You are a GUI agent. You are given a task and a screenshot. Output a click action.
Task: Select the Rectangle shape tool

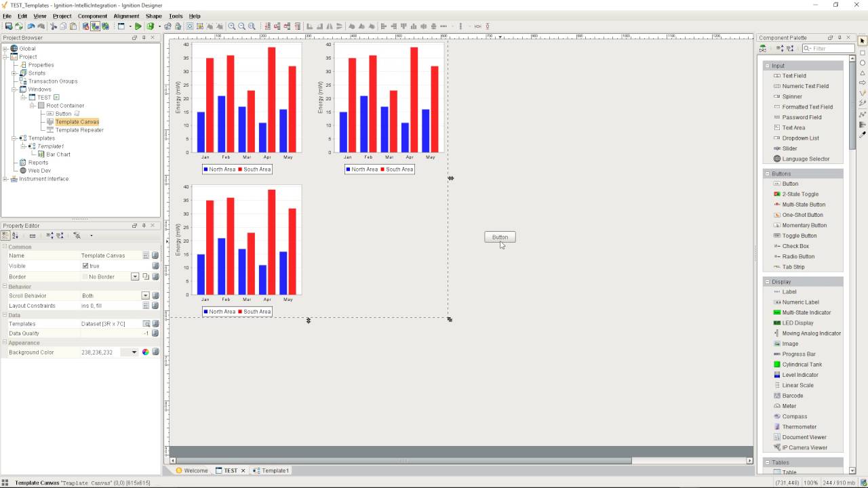coord(863,53)
